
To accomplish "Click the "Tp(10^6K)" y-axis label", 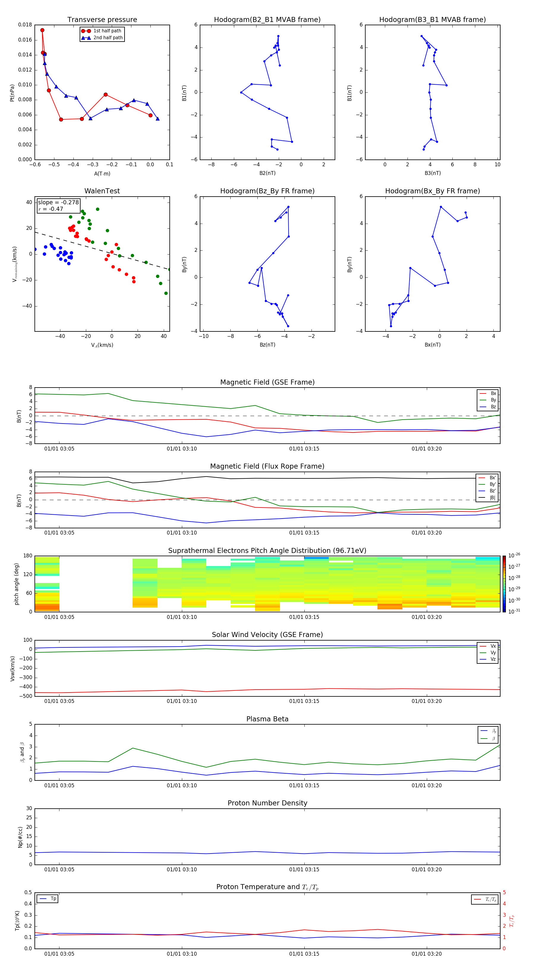I will pos(17,921).
